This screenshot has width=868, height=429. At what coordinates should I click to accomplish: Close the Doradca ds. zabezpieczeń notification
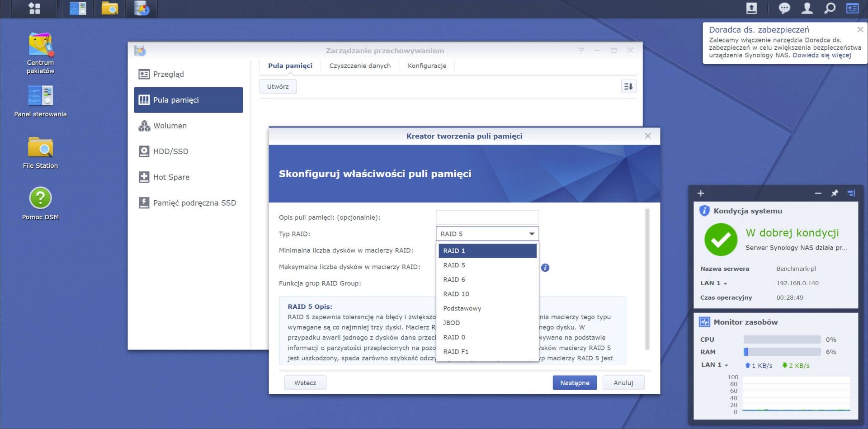click(x=860, y=29)
